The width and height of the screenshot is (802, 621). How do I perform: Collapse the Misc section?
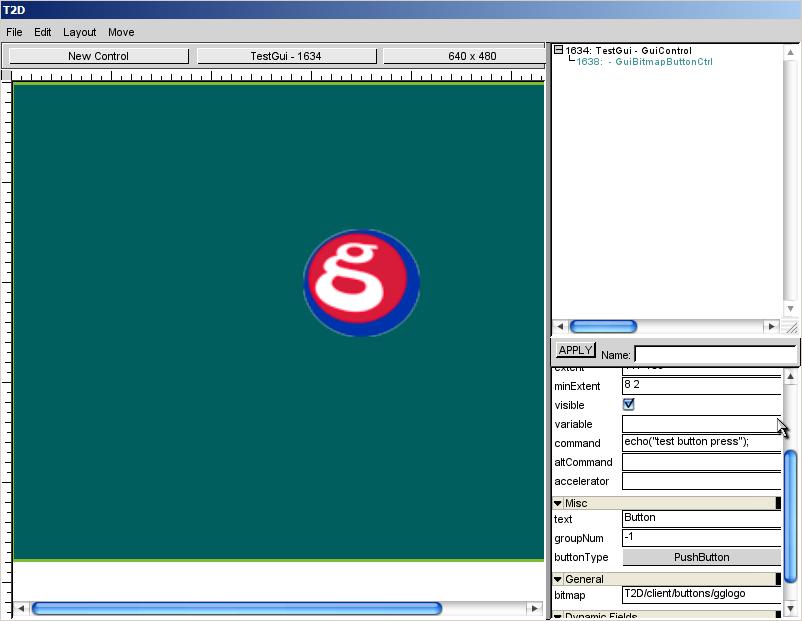(x=558, y=503)
